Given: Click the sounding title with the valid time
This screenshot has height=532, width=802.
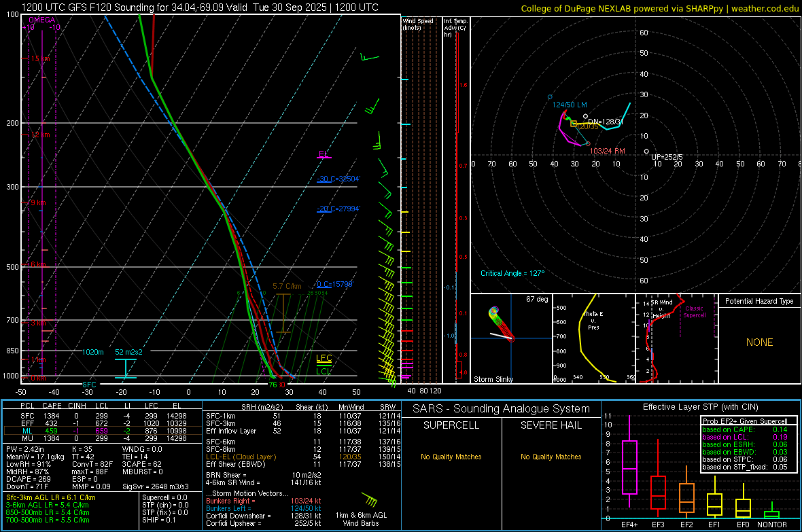Looking at the screenshot, I should (x=200, y=7).
